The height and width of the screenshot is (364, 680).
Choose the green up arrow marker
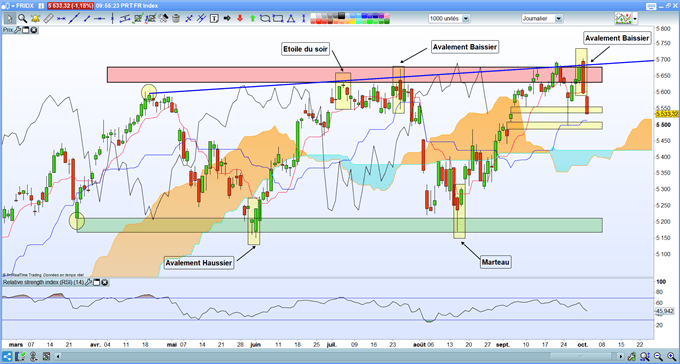click(x=252, y=19)
